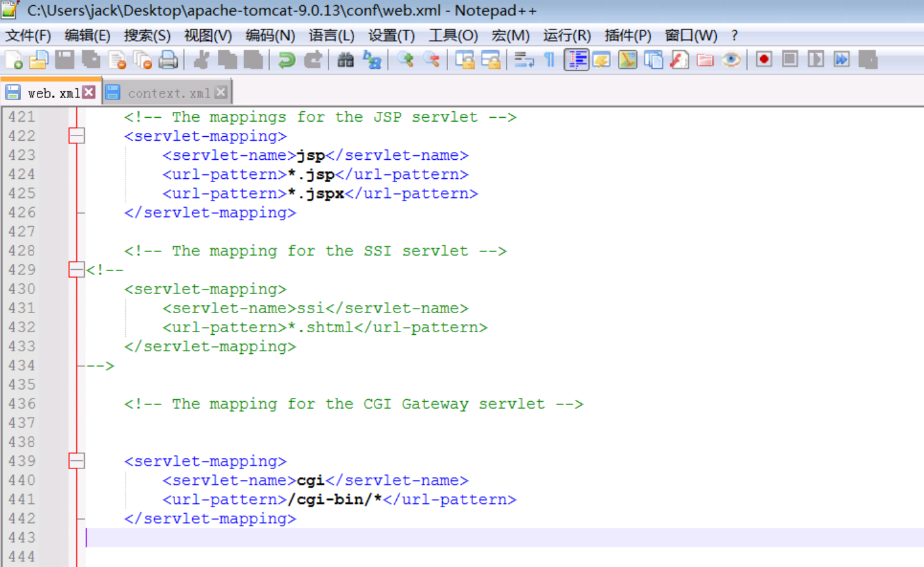
Task: Collapse the servlet-mapping fold at line 439
Action: 76,461
